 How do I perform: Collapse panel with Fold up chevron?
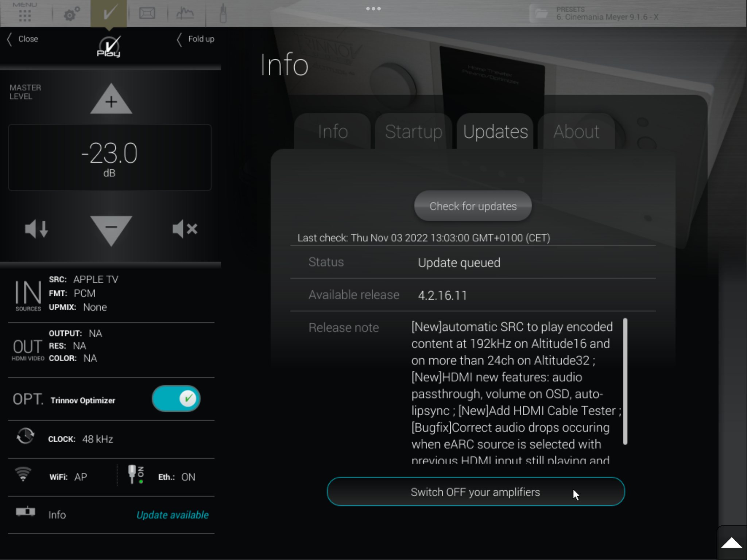[195, 39]
